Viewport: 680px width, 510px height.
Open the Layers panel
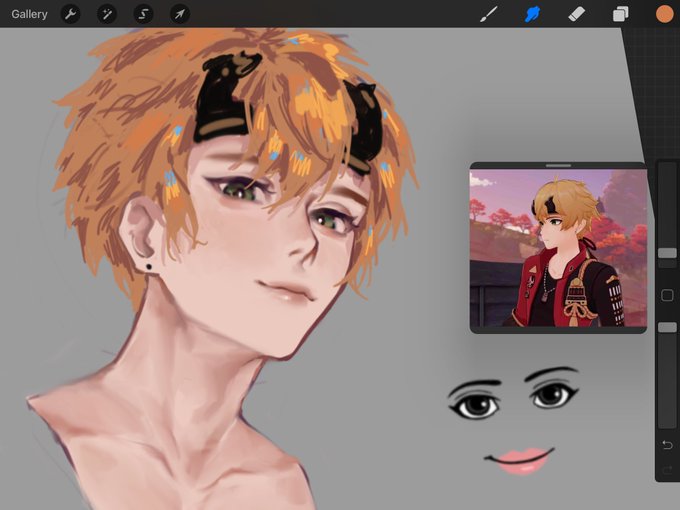click(620, 14)
